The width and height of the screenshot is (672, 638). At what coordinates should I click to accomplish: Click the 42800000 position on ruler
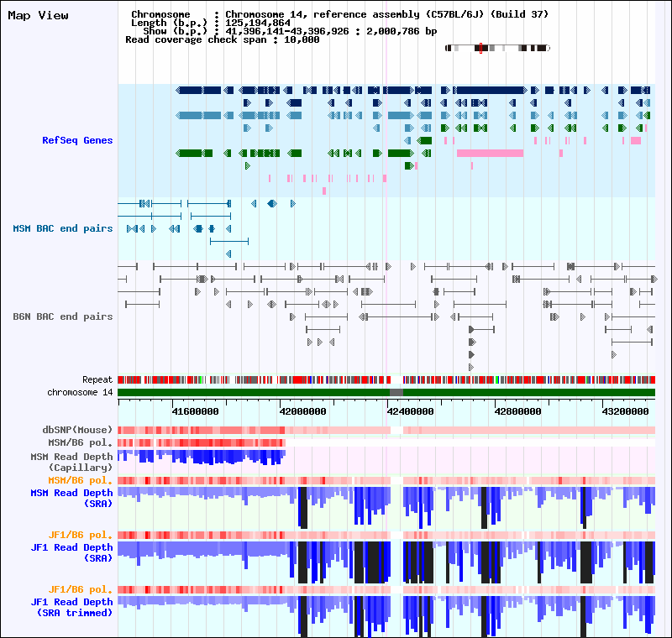coord(517,411)
